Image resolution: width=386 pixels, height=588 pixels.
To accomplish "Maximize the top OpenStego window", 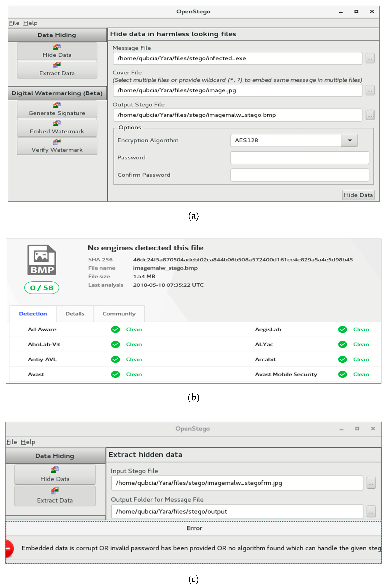I will click(x=356, y=11).
